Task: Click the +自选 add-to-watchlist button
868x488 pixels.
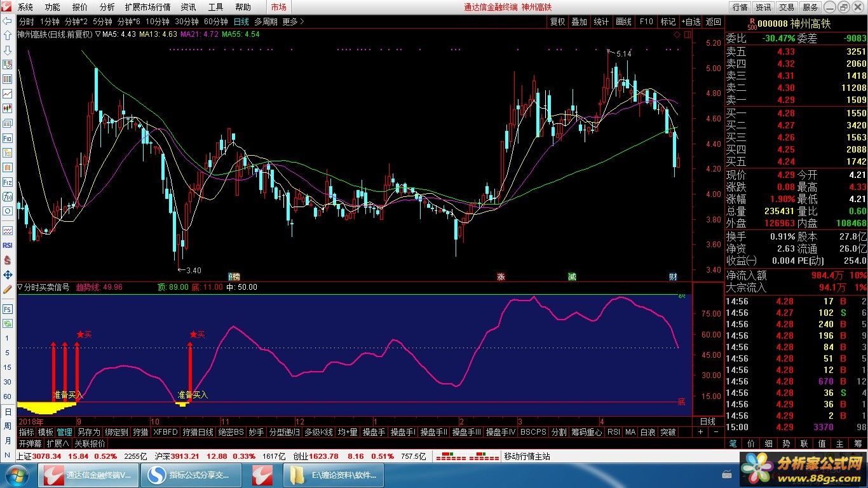Action: (x=691, y=21)
